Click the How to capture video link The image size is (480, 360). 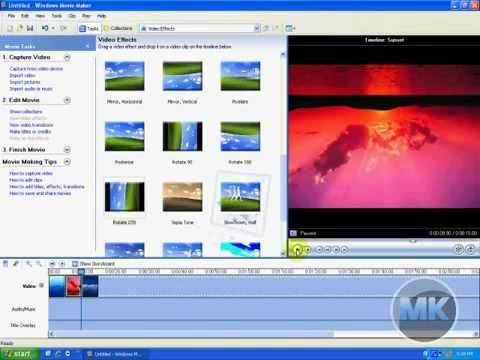point(31,173)
